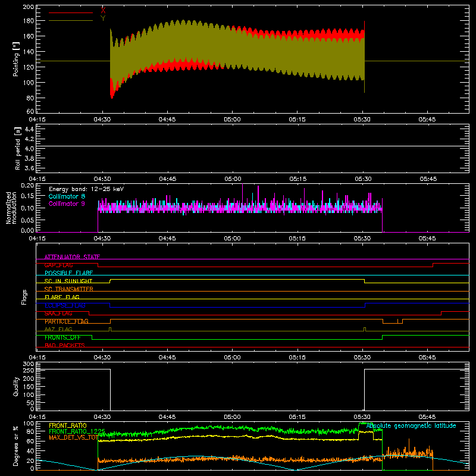
Task: Select the olive Y legend label
Action: [103, 18]
